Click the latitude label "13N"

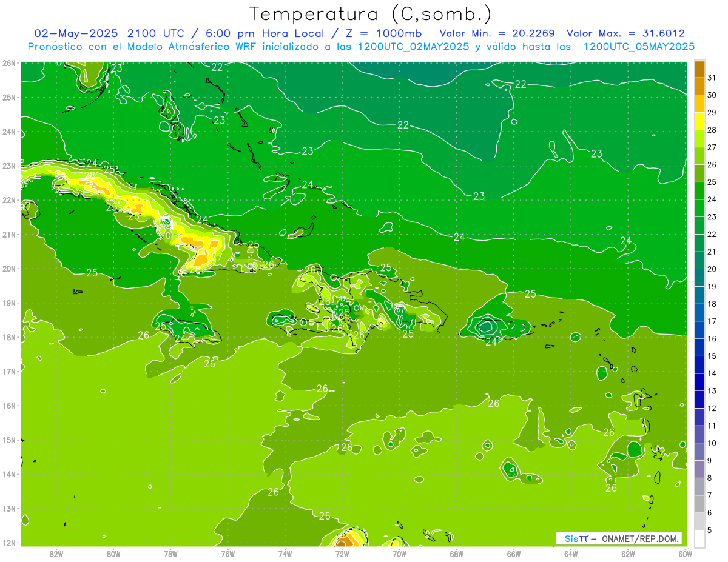[x=9, y=508]
